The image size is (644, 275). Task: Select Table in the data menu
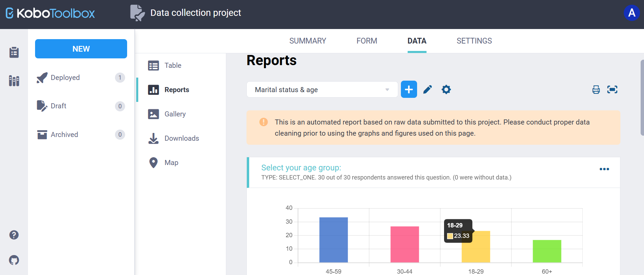[173, 65]
